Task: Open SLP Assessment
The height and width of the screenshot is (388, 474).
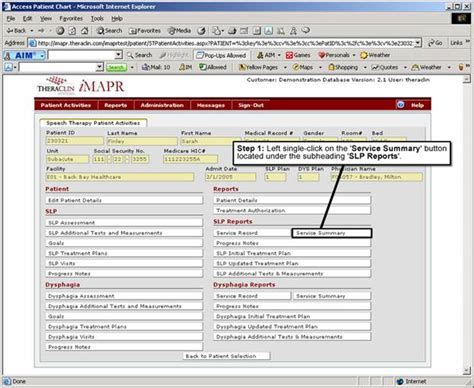Action: (x=124, y=222)
